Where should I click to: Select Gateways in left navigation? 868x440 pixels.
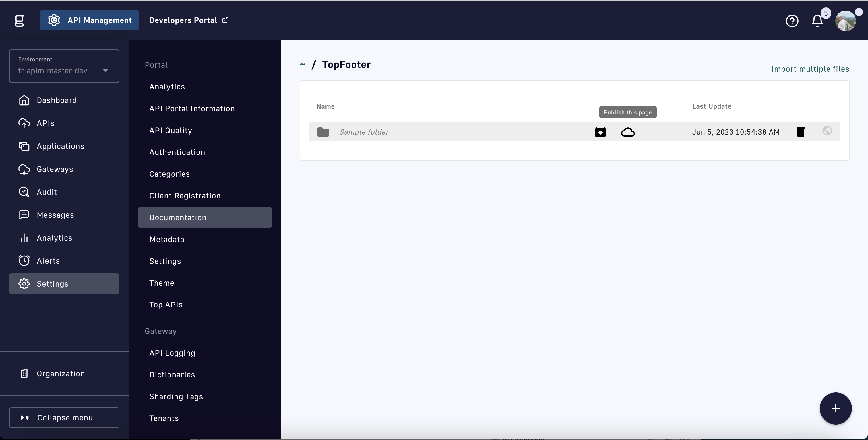pyautogui.click(x=55, y=169)
